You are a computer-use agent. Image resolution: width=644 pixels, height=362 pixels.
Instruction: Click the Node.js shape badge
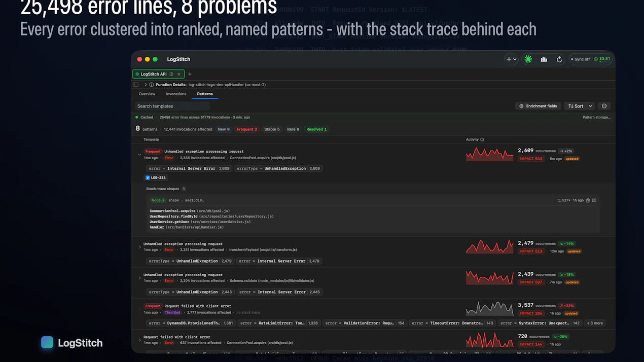click(158, 200)
